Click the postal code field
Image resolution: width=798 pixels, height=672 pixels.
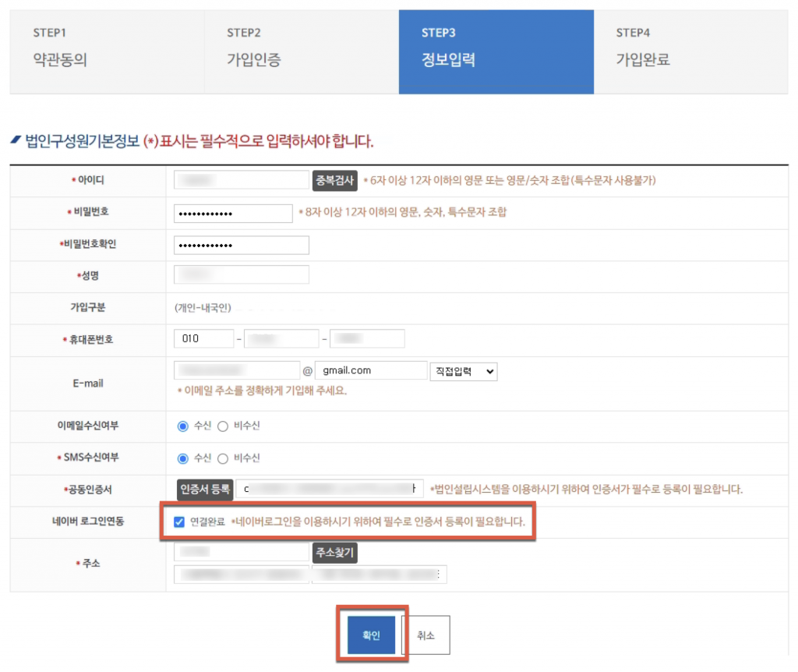(242, 552)
